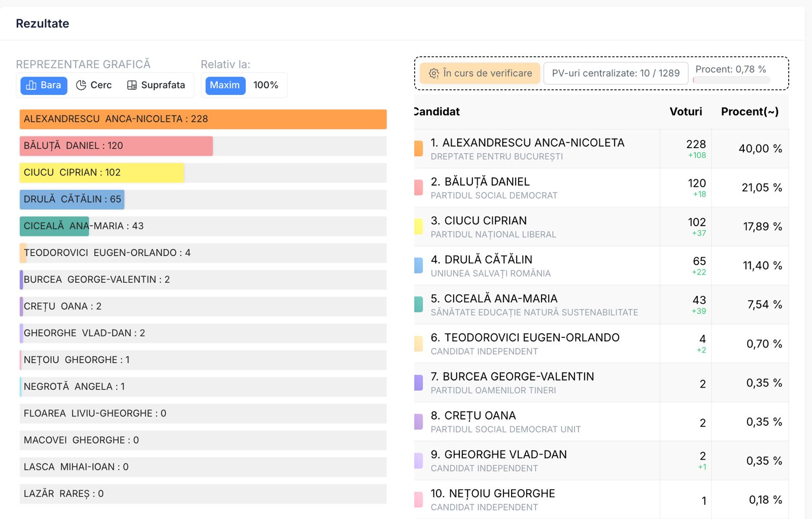This screenshot has width=812, height=519.
Task: Sort by the Procent(~) column header
Action: point(749,112)
